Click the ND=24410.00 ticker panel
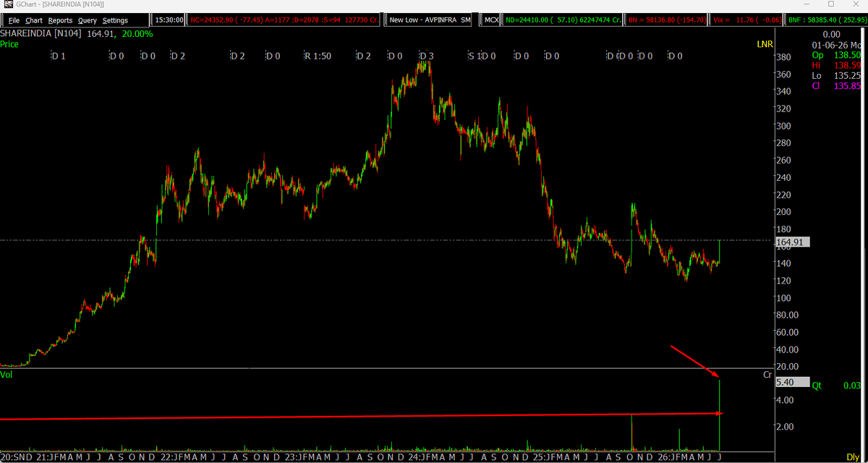Image resolution: width=868 pixels, height=463 pixels. tap(562, 20)
